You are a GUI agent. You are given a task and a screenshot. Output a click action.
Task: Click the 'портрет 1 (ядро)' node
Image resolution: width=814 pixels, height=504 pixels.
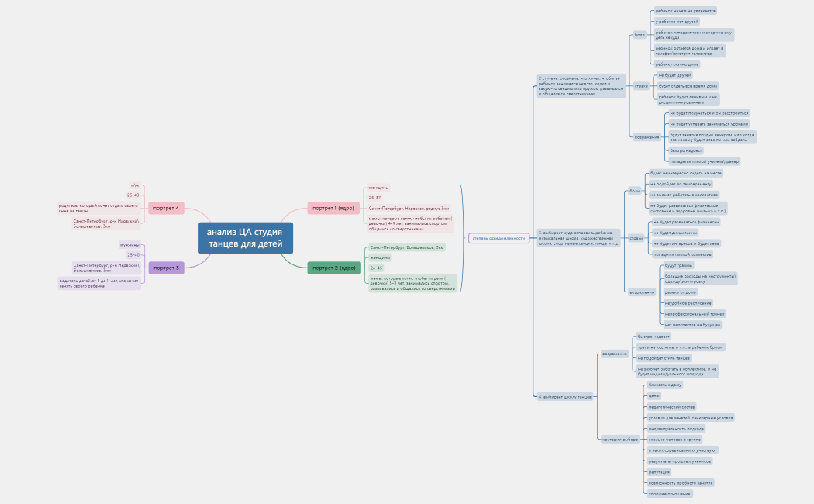pyautogui.click(x=333, y=208)
